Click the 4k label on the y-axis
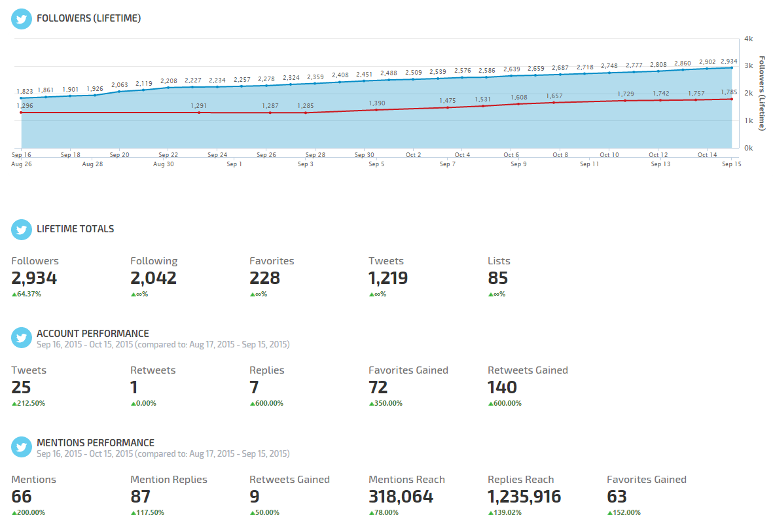 coord(749,39)
